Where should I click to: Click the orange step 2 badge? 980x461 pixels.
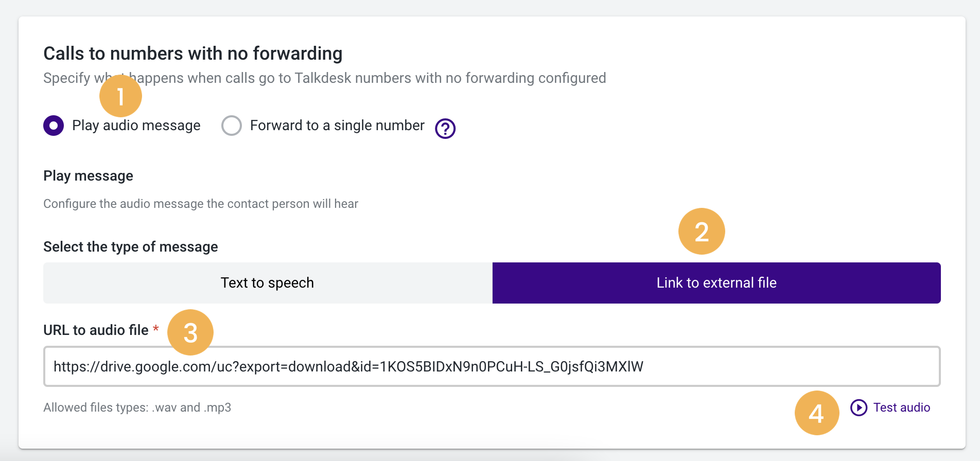pyautogui.click(x=702, y=232)
